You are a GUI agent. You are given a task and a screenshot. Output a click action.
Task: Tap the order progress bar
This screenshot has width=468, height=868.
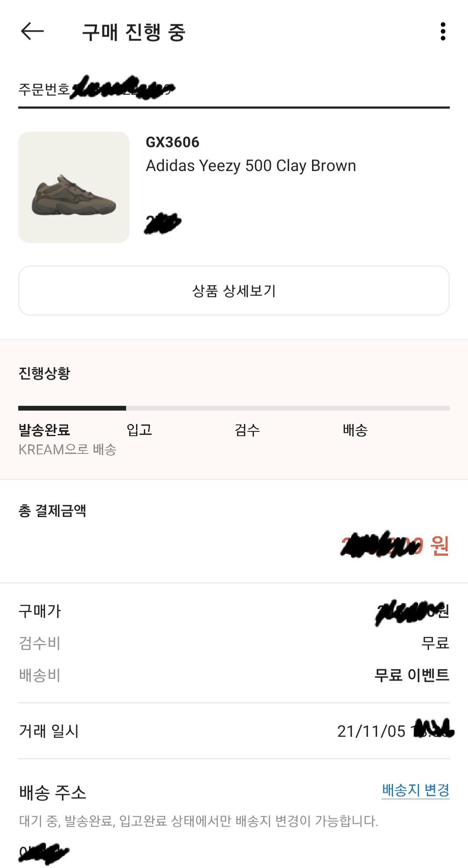pos(234,408)
